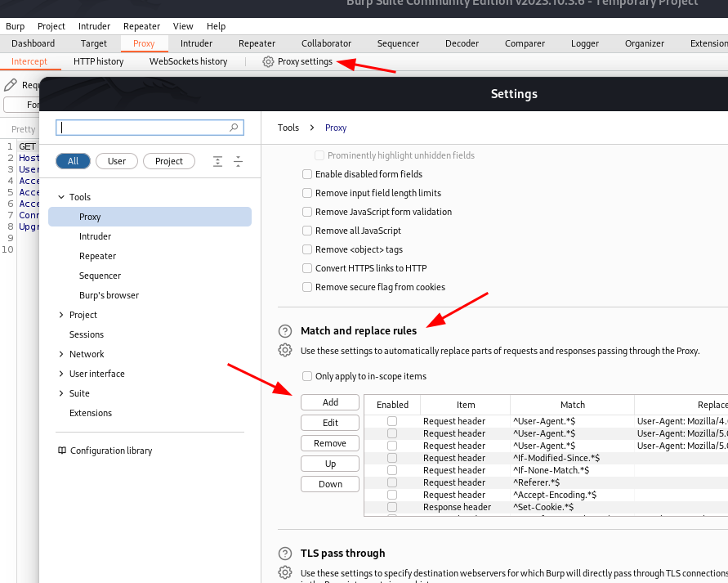This screenshot has width=728, height=583.
Task: Move rule with the Up button
Action: (x=330, y=464)
